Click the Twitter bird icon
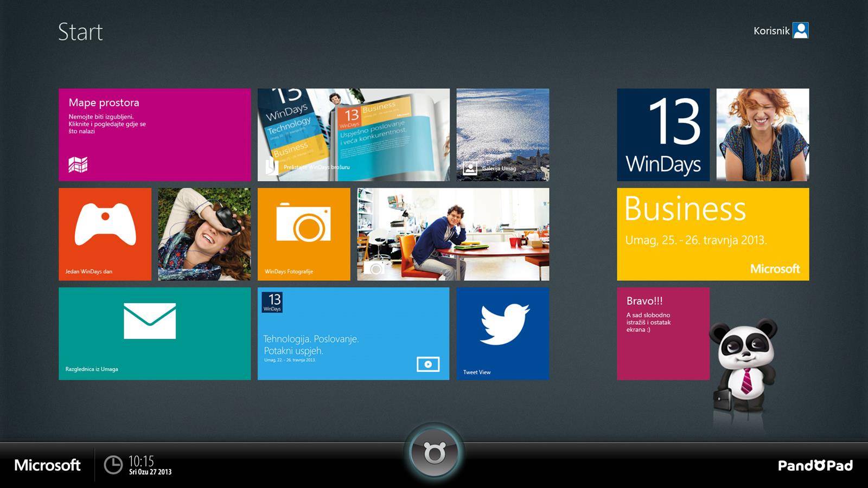 coord(505,324)
